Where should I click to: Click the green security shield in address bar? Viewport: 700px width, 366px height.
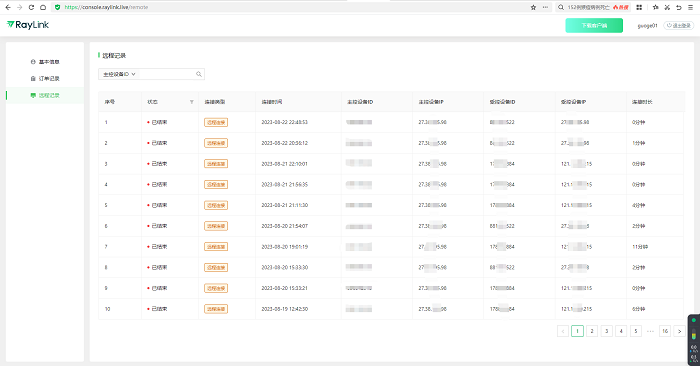[x=57, y=7]
